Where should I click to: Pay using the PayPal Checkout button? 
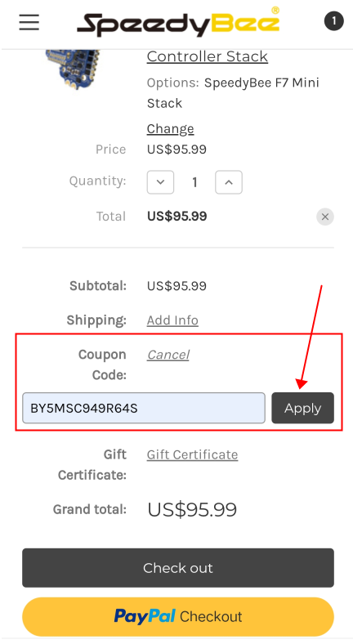click(178, 616)
